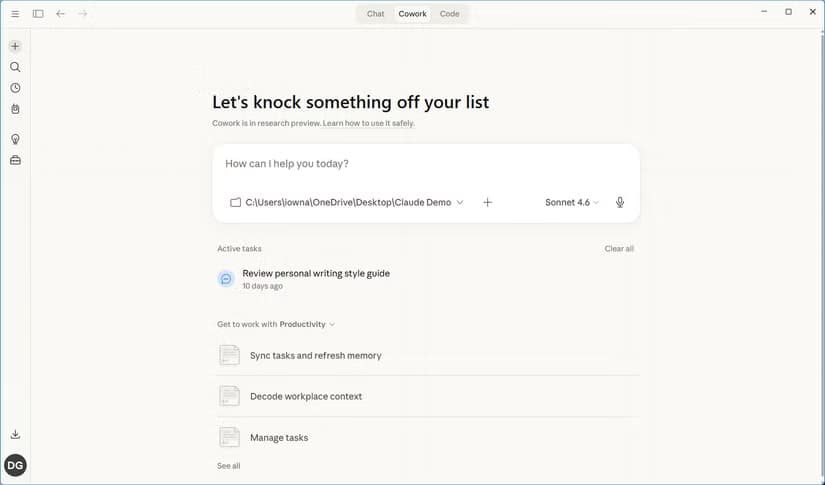825x485 pixels.
Task: Start a new task with plus icon in sidebar
Action: click(x=15, y=46)
